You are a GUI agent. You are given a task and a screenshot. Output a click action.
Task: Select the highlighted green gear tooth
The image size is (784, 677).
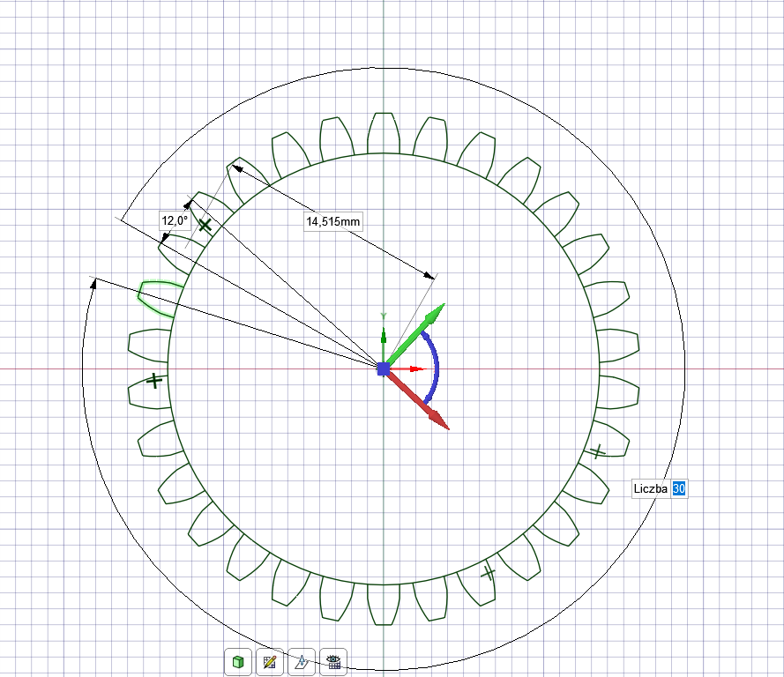[160, 298]
